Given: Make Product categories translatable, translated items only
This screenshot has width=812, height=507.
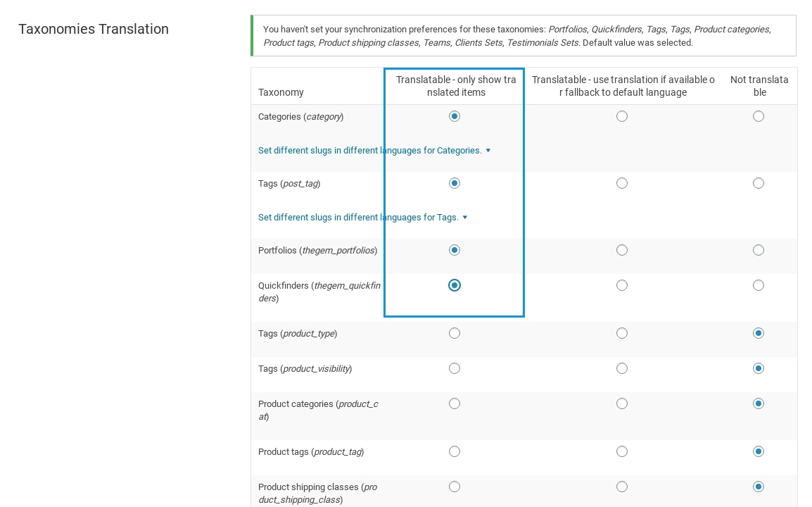Looking at the screenshot, I should (x=455, y=403).
